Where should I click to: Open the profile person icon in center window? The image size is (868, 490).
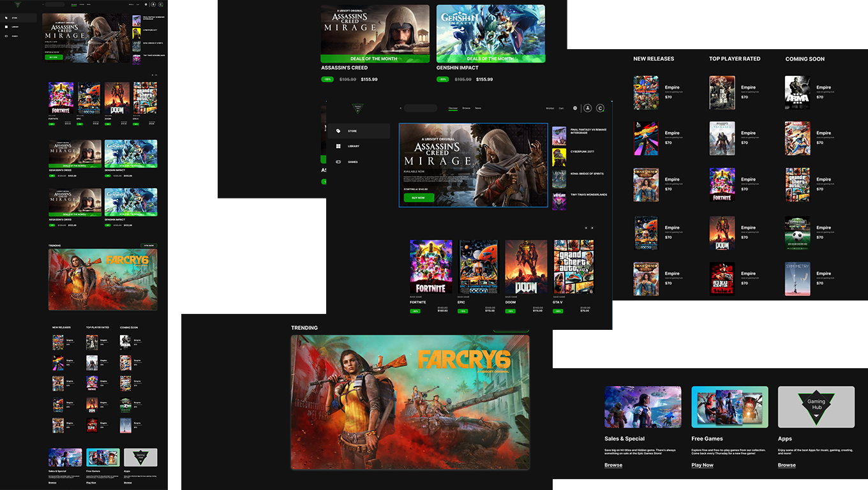coord(588,108)
